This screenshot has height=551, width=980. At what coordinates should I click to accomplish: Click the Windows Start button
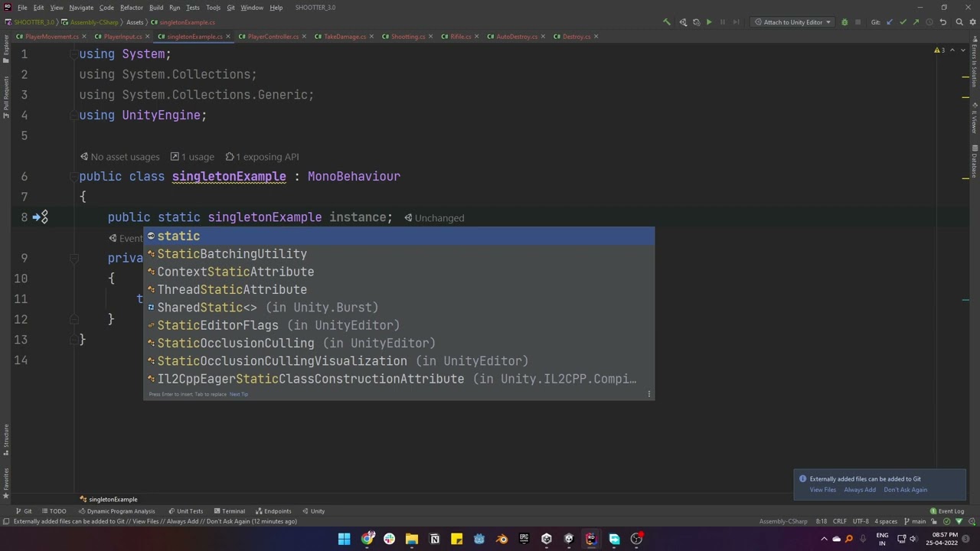coord(345,539)
